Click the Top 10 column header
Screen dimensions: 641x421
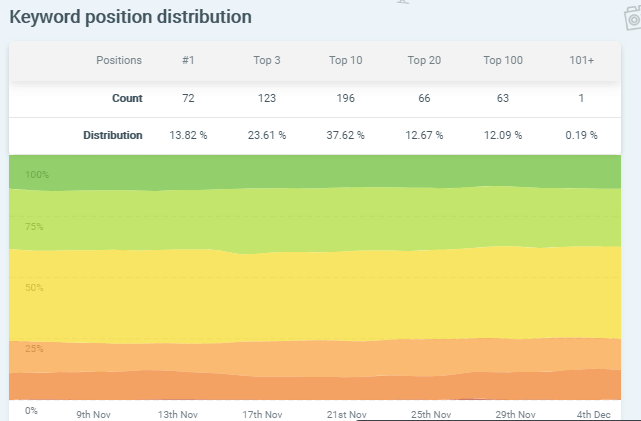click(345, 61)
